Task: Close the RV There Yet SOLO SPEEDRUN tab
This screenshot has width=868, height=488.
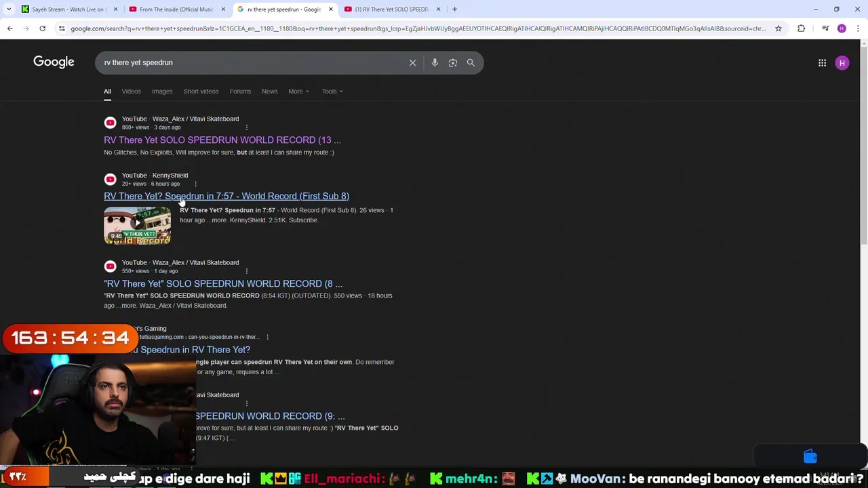Action: tap(438, 9)
